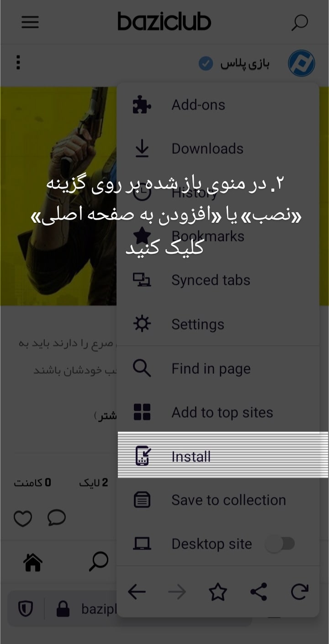
Task: Open the three-dot post options
Action: tap(18, 63)
